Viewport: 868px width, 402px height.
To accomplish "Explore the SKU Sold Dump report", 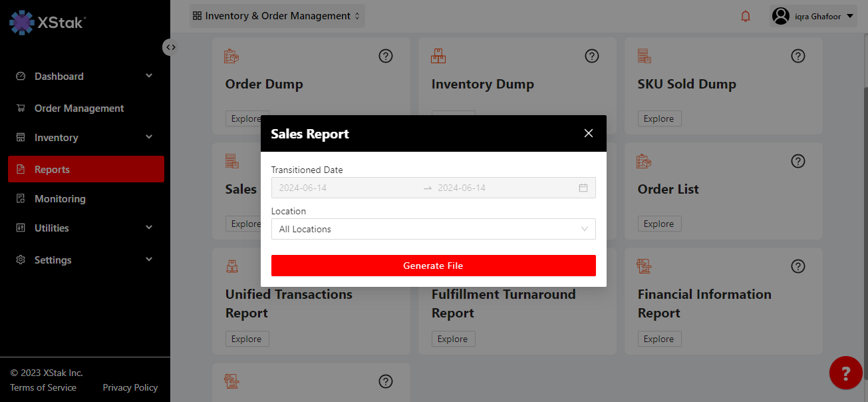I will (x=658, y=118).
